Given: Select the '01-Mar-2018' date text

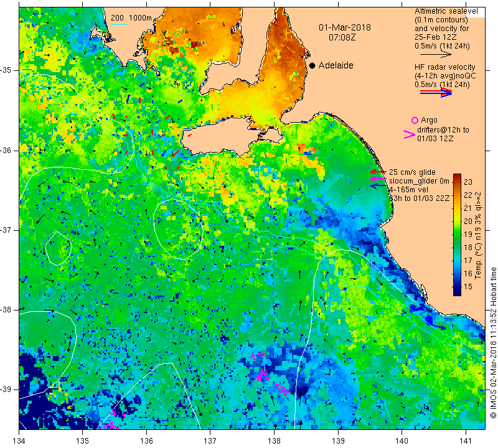Looking at the screenshot, I should pos(345,27).
